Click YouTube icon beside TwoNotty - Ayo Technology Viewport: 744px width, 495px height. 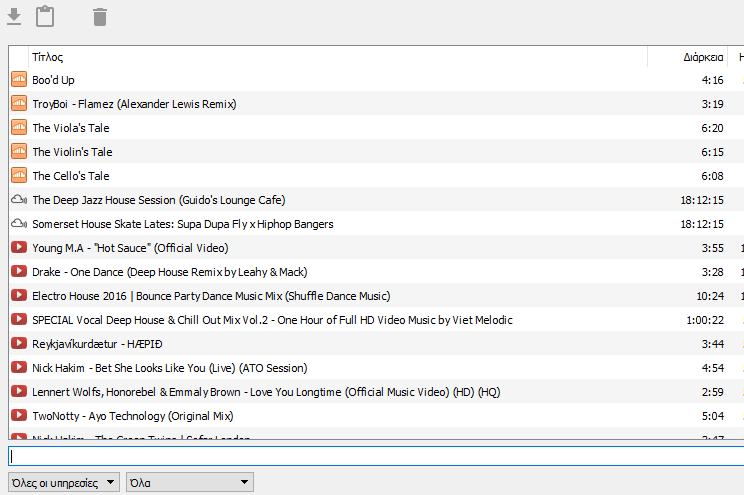(19, 415)
